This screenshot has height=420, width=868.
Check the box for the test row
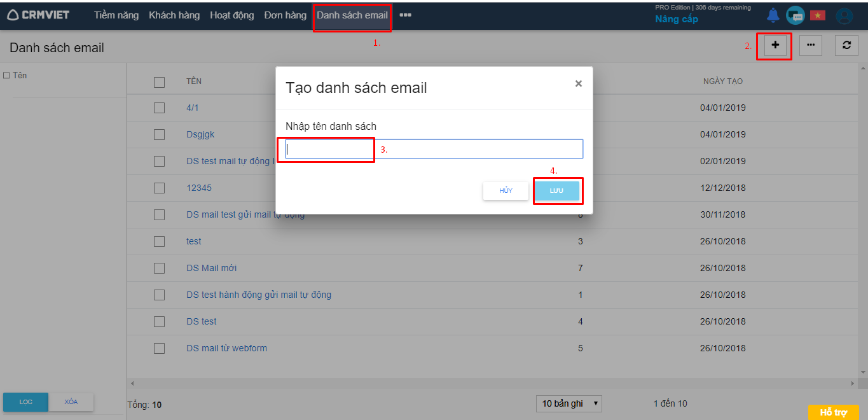click(x=159, y=242)
